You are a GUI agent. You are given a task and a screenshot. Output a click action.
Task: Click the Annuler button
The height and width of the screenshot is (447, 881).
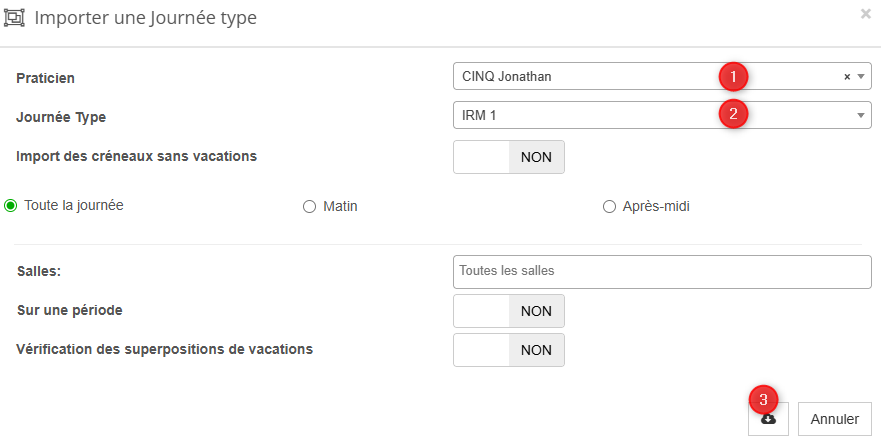pyautogui.click(x=835, y=420)
